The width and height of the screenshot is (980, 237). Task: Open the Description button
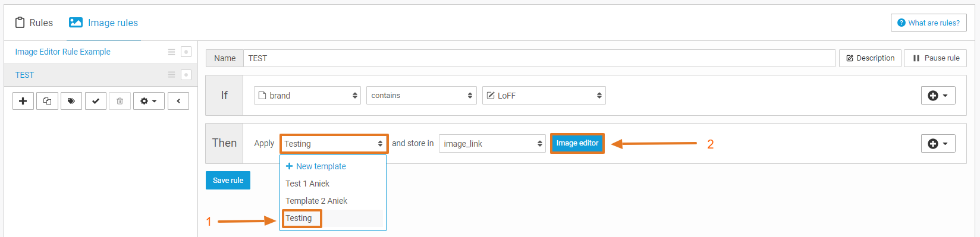(x=870, y=58)
